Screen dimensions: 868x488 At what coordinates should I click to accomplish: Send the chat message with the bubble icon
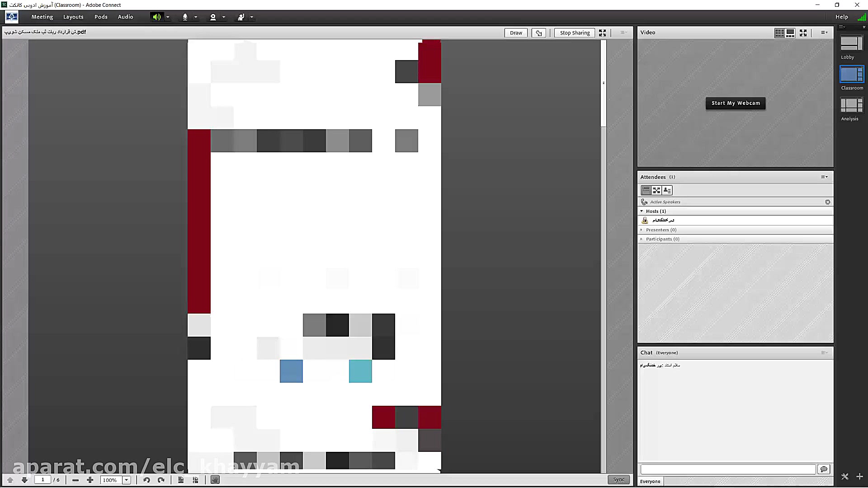[824, 469]
